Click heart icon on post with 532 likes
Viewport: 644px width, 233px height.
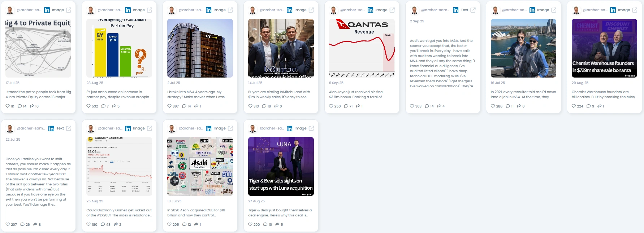(88, 106)
